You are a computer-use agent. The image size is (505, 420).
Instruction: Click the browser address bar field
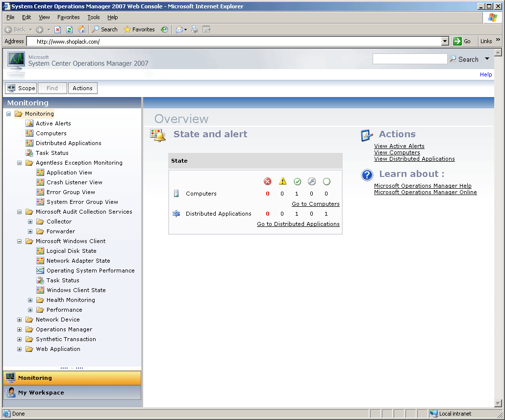coord(235,42)
